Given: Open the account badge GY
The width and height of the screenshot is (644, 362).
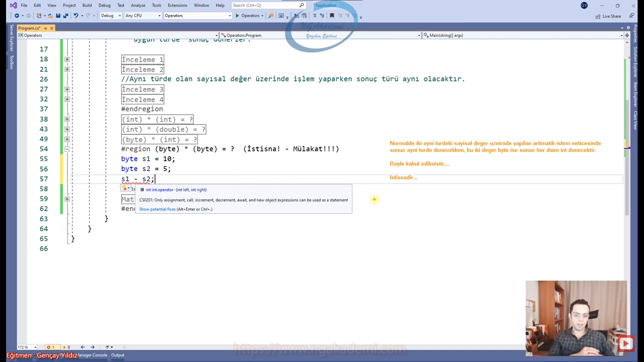Looking at the screenshot, I should tap(584, 5).
